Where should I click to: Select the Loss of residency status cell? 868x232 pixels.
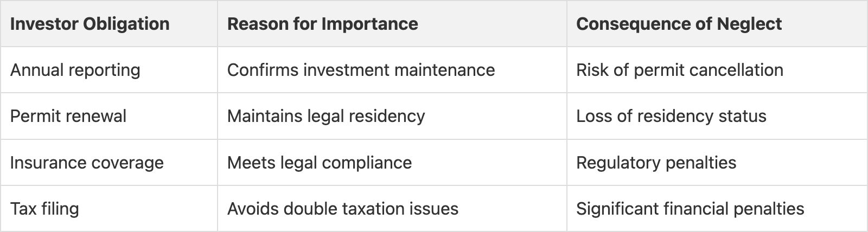click(x=671, y=116)
